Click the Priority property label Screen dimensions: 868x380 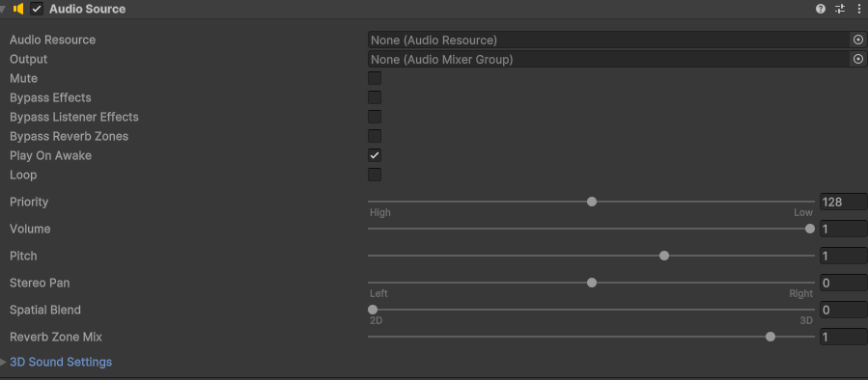tap(29, 202)
